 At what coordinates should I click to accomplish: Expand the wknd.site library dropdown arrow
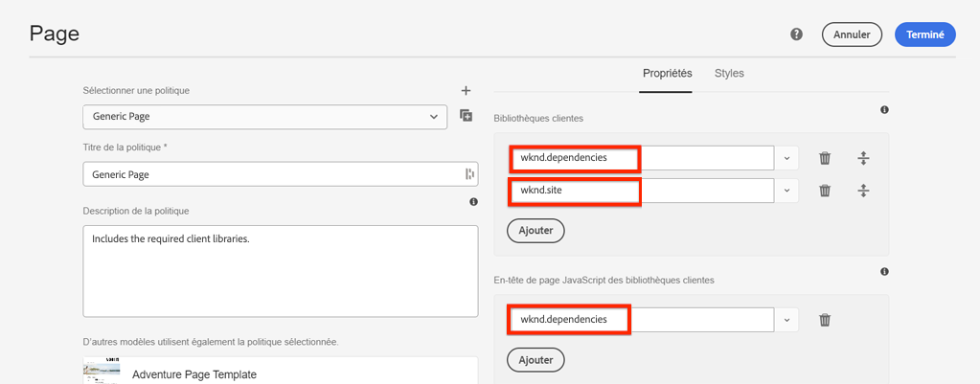tap(786, 191)
